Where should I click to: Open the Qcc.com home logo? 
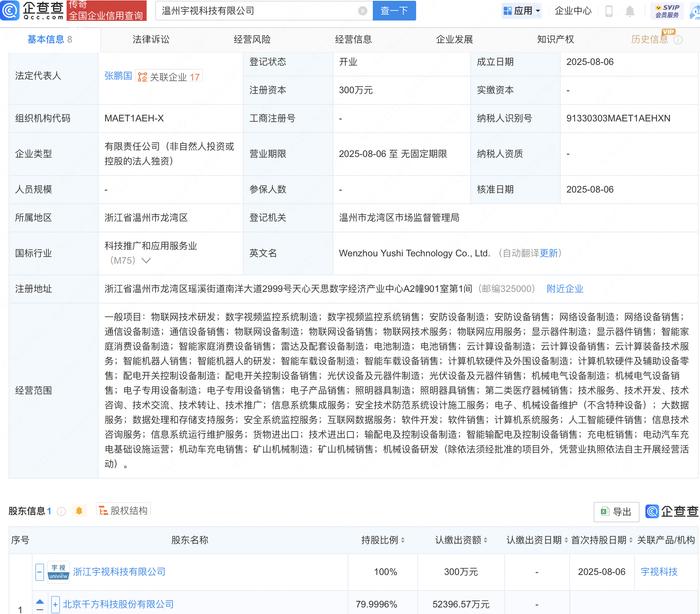32,11
